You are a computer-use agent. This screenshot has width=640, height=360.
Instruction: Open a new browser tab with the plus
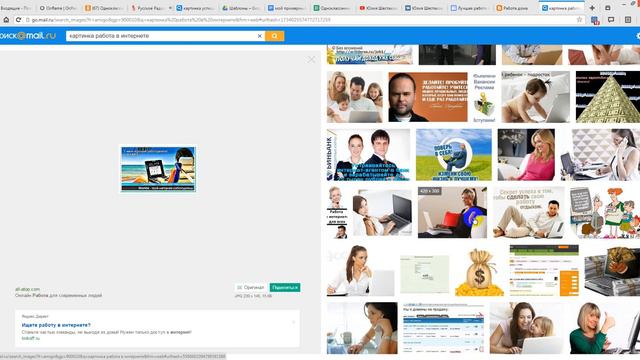click(592, 8)
